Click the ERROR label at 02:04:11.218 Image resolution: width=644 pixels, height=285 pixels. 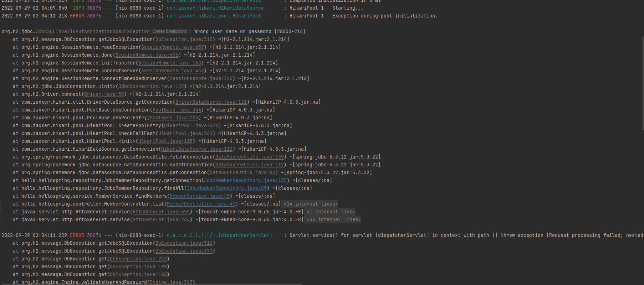click(77, 16)
